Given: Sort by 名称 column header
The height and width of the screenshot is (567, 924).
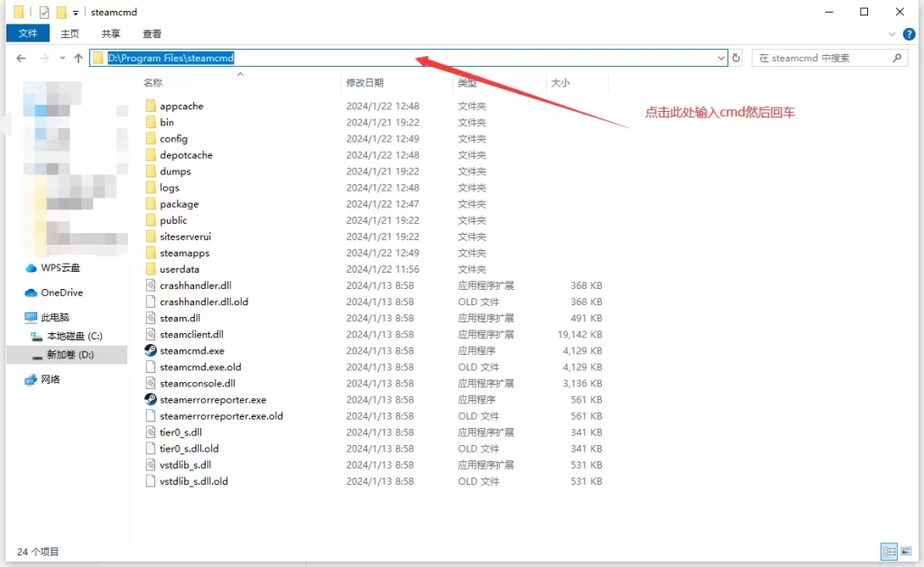Looking at the screenshot, I should coord(152,83).
